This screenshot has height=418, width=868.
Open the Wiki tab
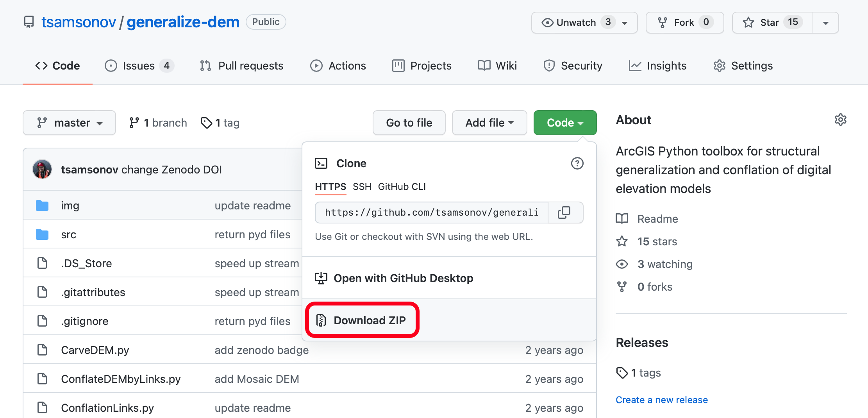coord(497,66)
